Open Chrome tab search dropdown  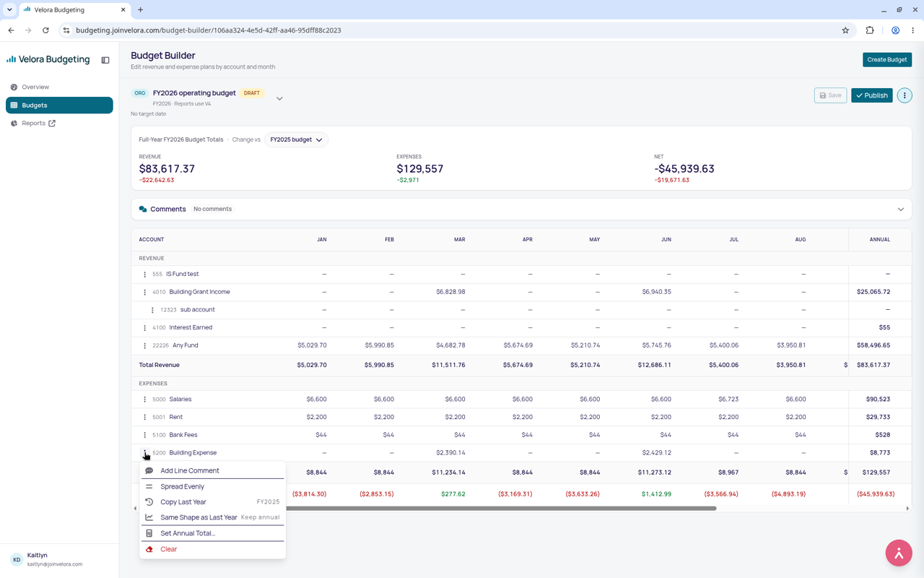point(9,9)
